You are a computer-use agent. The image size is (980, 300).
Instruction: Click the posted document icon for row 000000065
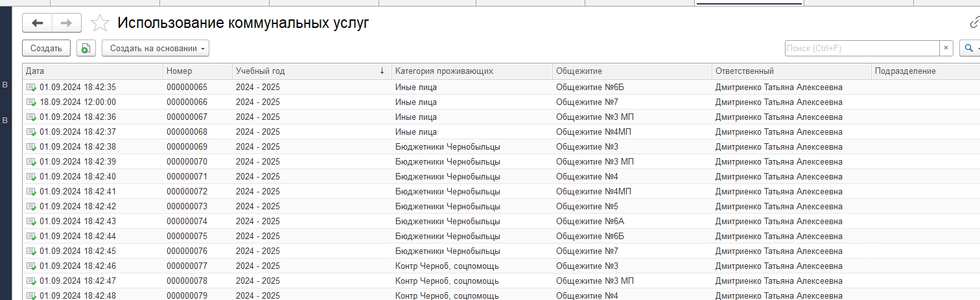31,87
